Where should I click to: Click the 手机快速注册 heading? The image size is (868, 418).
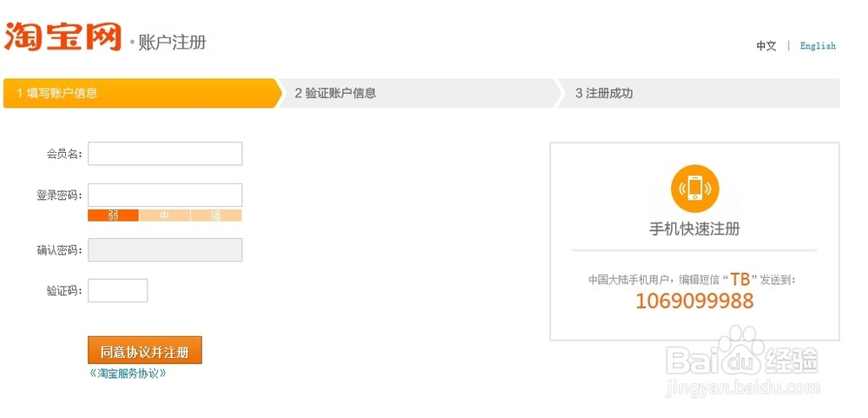pos(694,229)
